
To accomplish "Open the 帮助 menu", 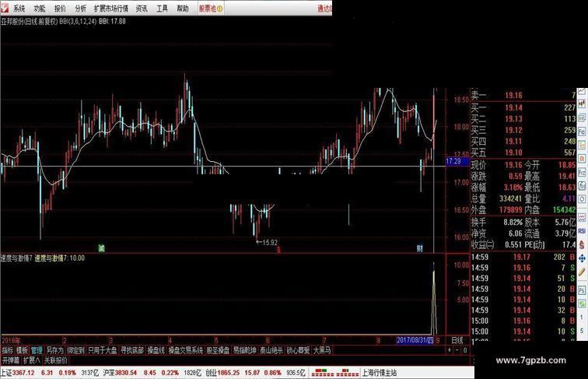I will point(182,9).
